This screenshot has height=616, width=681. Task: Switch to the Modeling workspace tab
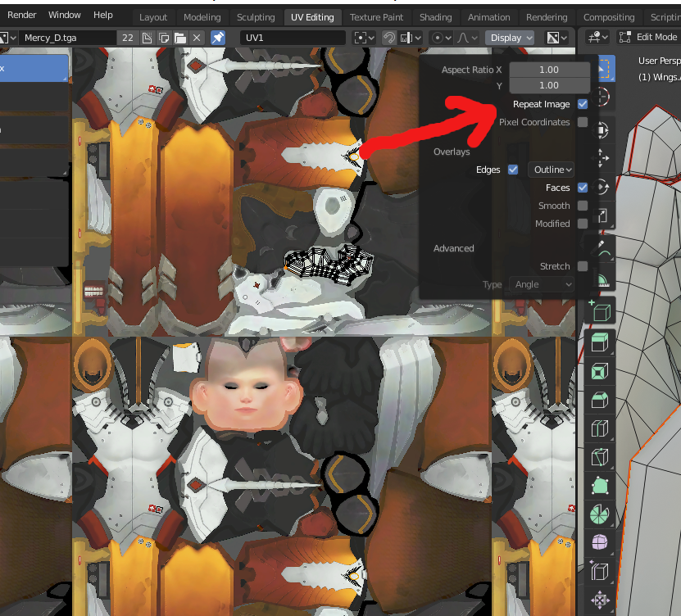pos(202,17)
